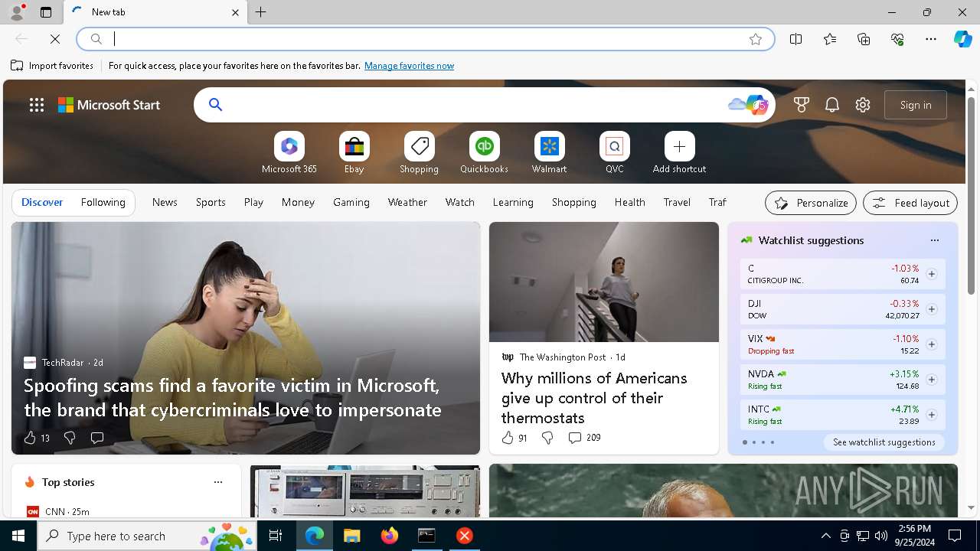Open Microsoft 365 shortcut
Image resolution: width=980 pixels, height=551 pixels.
pos(289,153)
